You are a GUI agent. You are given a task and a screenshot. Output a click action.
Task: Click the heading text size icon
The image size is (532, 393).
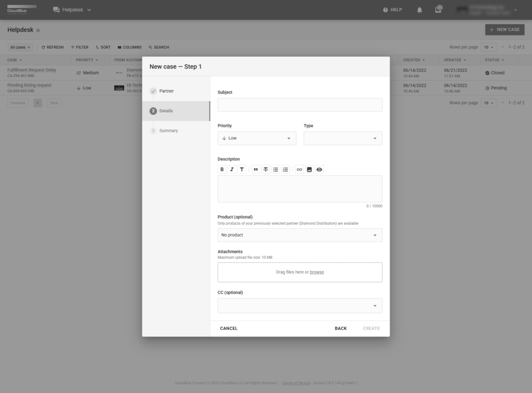coord(242,169)
